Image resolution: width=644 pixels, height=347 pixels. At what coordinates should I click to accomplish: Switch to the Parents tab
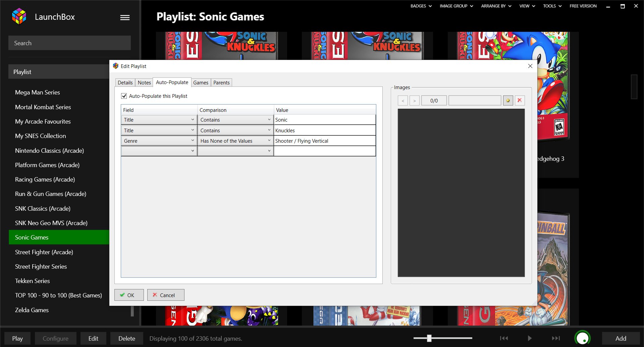pos(221,83)
